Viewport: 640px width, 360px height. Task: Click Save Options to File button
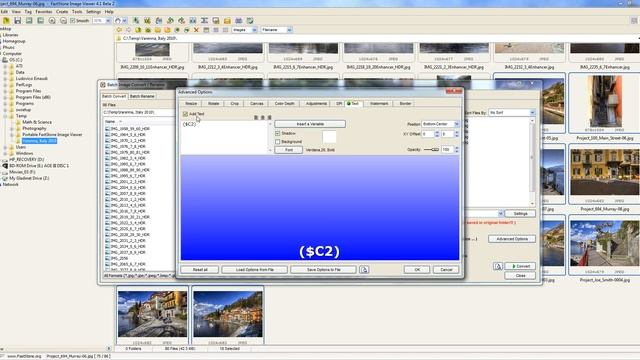point(324,270)
